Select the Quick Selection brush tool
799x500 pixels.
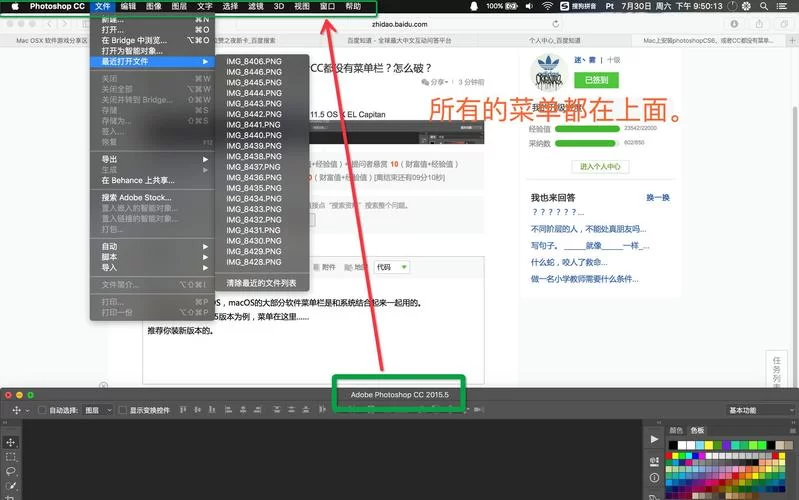[x=11, y=486]
